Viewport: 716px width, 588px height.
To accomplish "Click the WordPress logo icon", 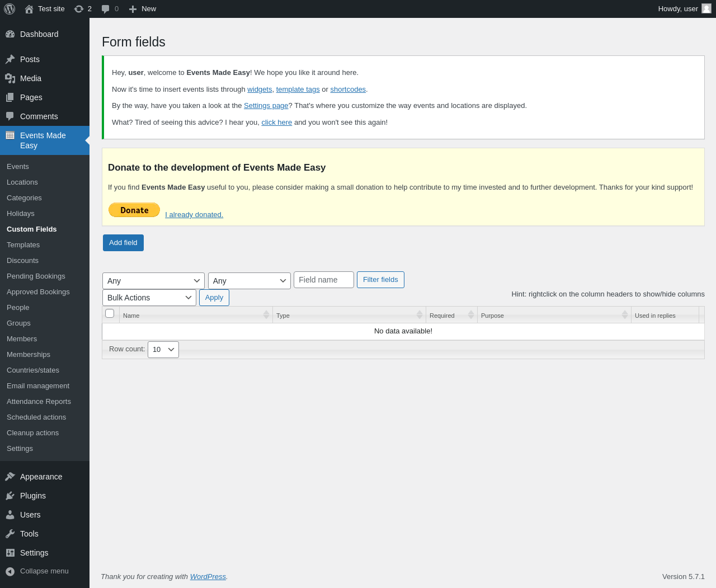I will point(10,9).
